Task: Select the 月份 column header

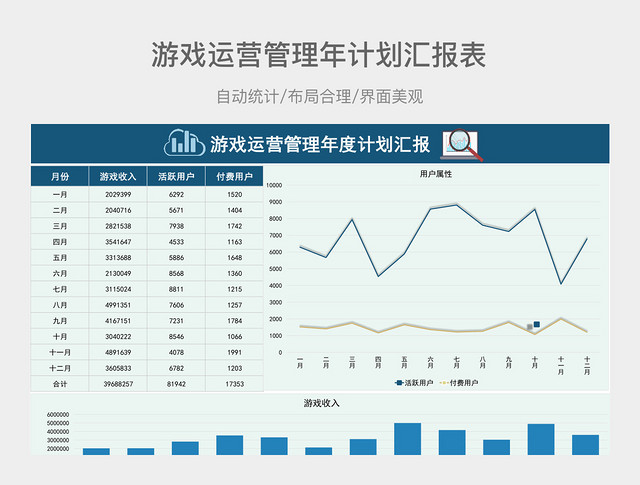Action: click(x=60, y=176)
